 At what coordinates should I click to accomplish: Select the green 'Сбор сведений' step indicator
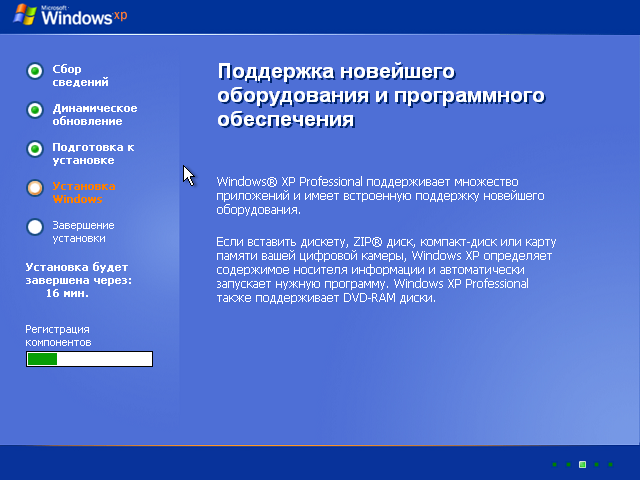(x=35, y=71)
